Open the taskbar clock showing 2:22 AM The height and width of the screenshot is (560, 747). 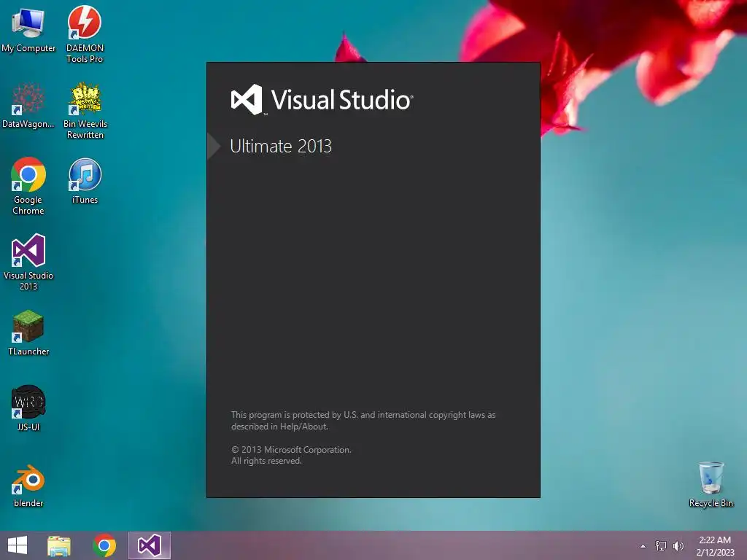click(x=715, y=546)
